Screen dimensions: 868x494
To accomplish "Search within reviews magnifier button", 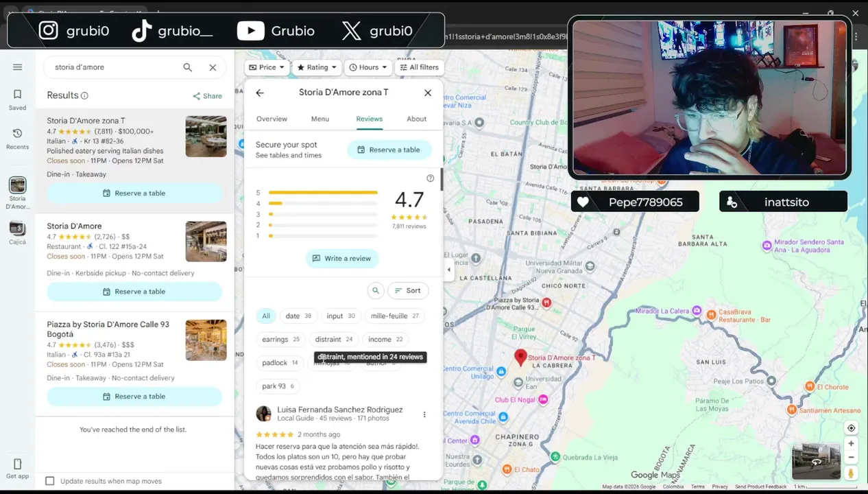I will (x=376, y=291).
